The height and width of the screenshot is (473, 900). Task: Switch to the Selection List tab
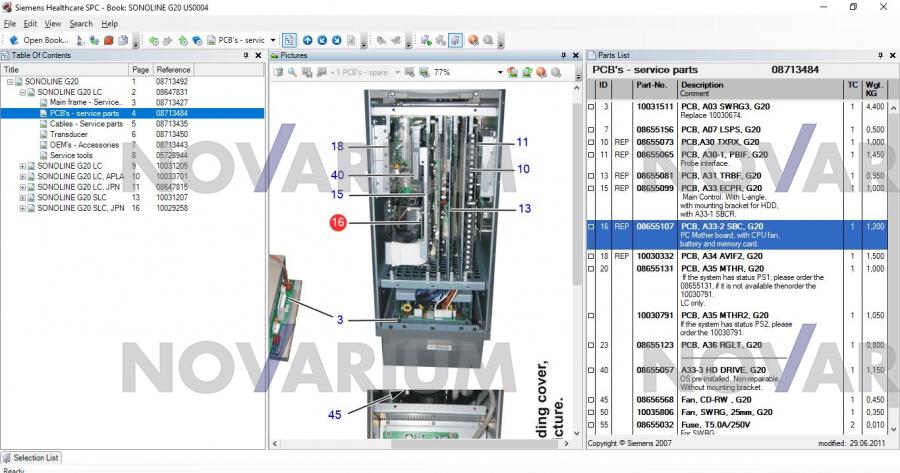point(36,457)
